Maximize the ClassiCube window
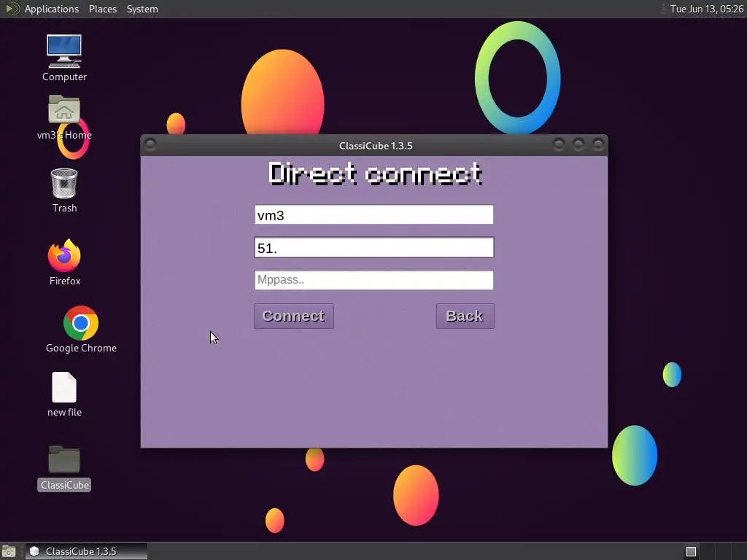 point(578,144)
